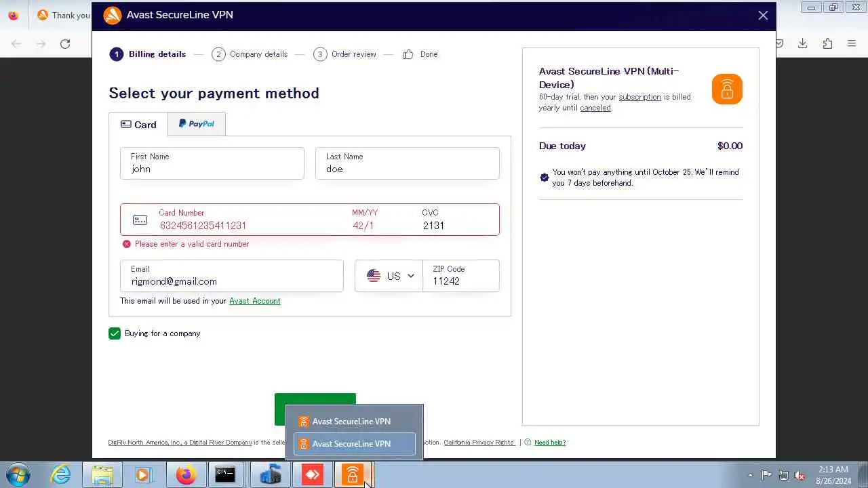Open Windows Explorer folder from the taskbar
The height and width of the screenshot is (488, 868).
(102, 475)
